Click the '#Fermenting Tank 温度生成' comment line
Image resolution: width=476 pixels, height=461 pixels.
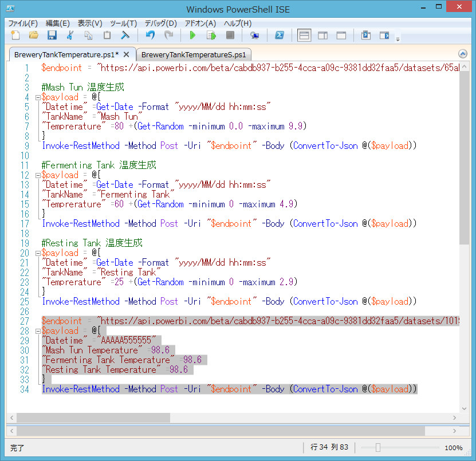tap(99, 165)
